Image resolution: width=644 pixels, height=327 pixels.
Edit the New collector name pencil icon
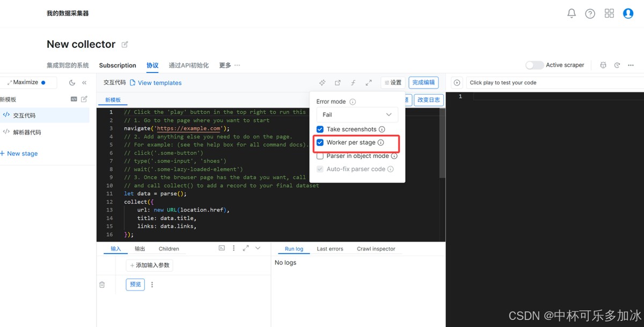[x=125, y=45]
